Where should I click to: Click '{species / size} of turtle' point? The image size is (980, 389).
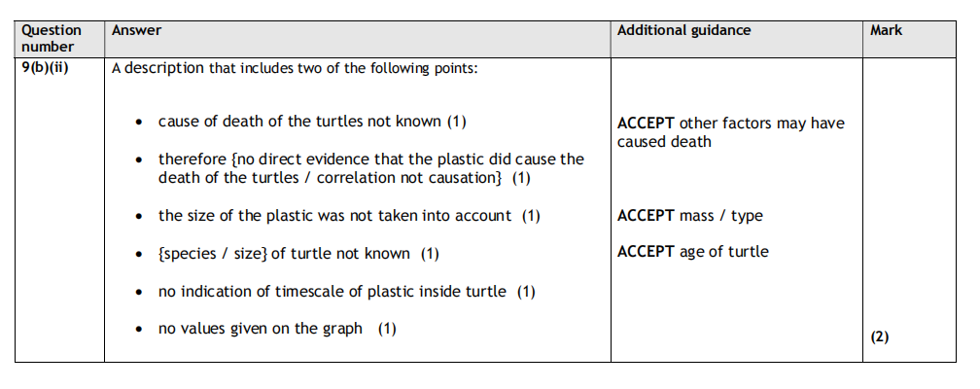tap(298, 254)
